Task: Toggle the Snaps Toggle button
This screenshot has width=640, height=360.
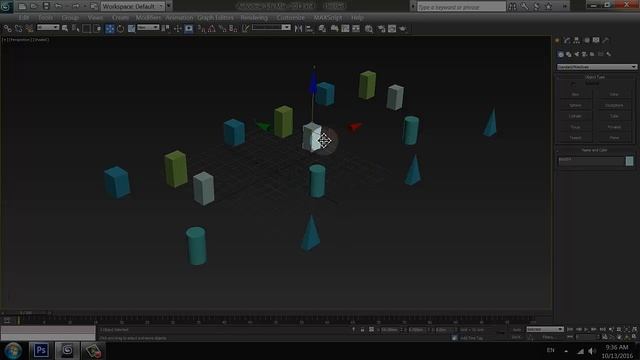Action: click(201, 29)
